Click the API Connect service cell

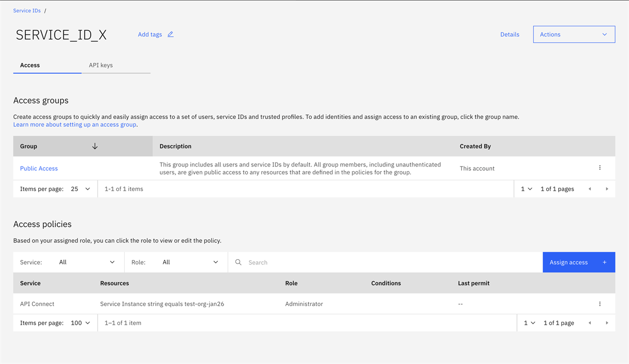pyautogui.click(x=37, y=304)
